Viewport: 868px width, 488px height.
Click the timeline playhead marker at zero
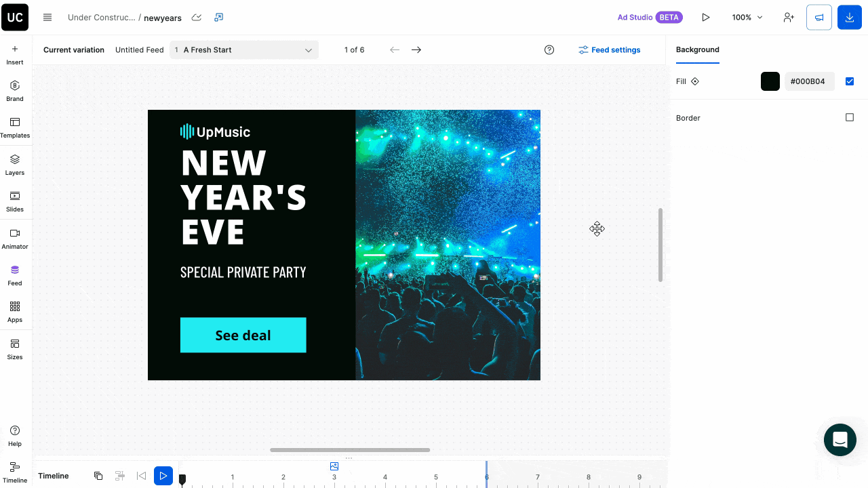click(182, 480)
